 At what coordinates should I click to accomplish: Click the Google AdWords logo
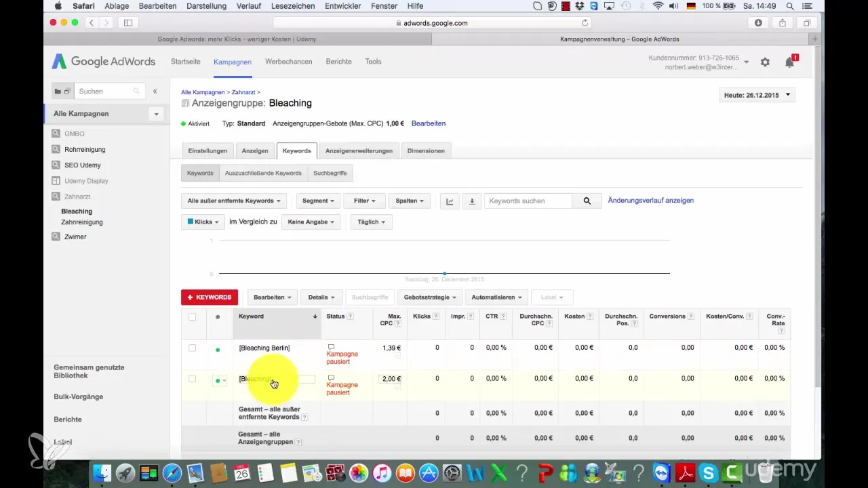[x=102, y=62]
